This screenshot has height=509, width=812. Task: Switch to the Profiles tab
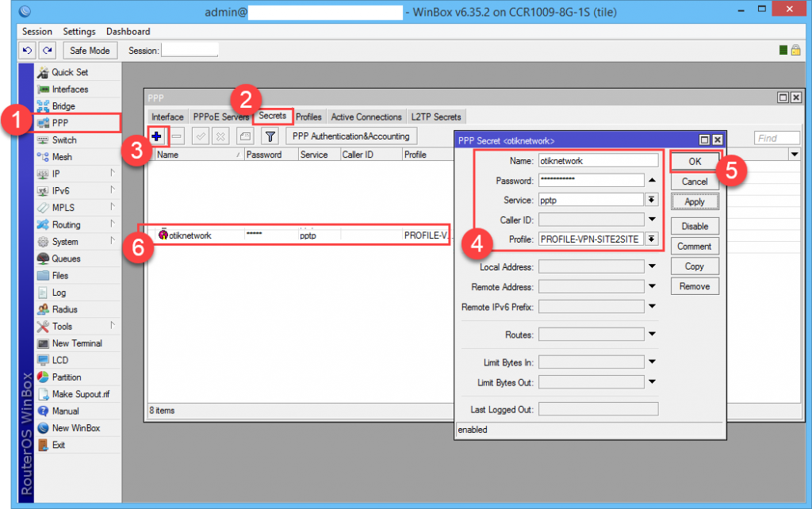308,117
